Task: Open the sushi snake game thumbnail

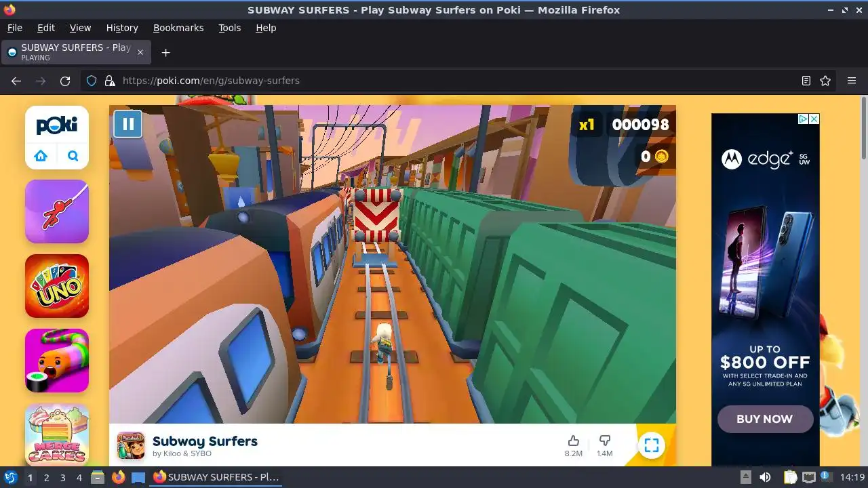Action: 57,361
